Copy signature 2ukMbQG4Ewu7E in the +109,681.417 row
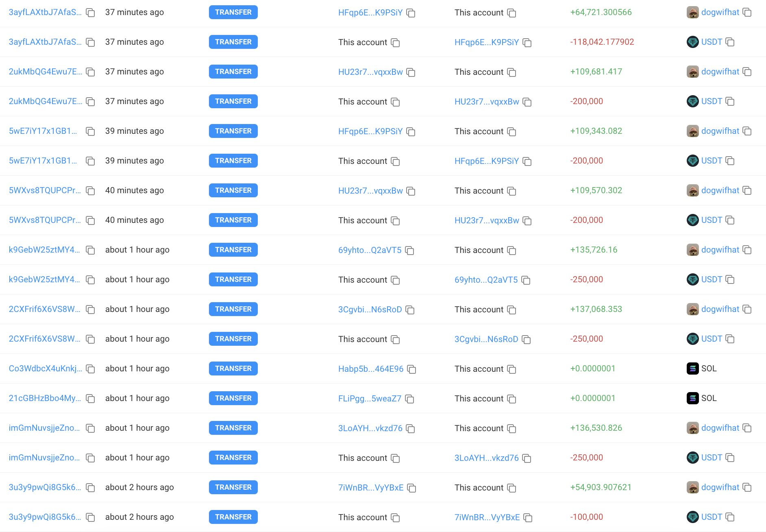Image resolution: width=766 pixels, height=532 pixels. coord(90,72)
